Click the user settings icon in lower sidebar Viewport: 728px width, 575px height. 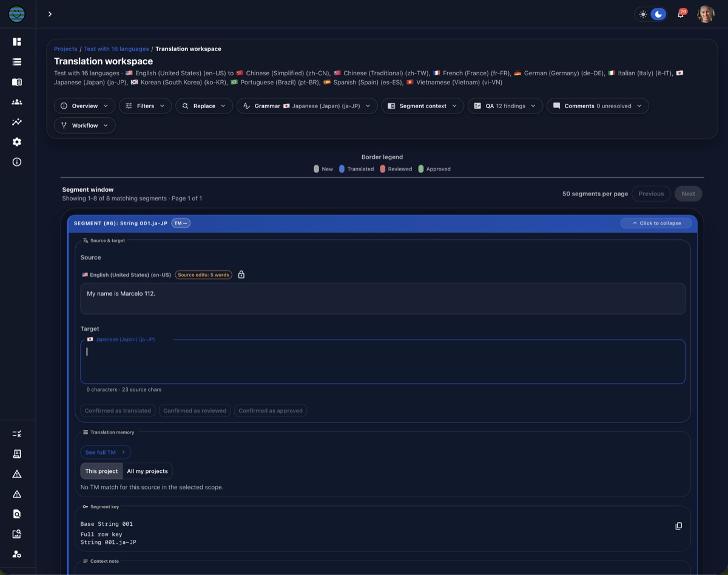click(x=17, y=554)
